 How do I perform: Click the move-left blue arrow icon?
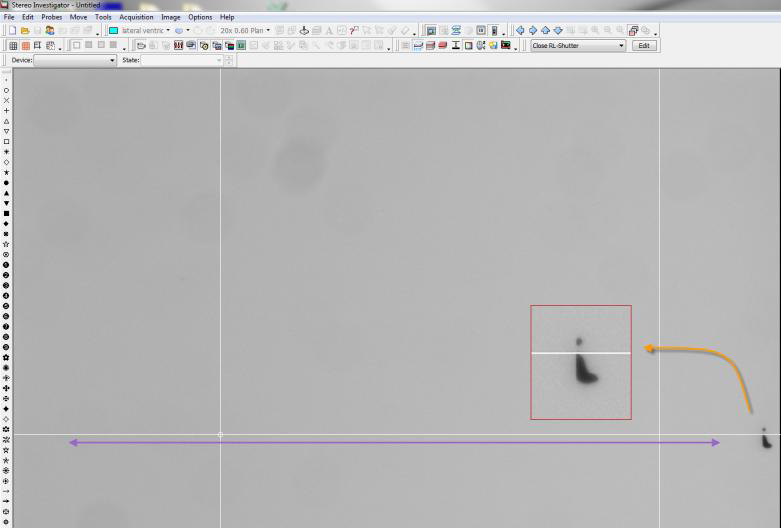pyautogui.click(x=519, y=31)
